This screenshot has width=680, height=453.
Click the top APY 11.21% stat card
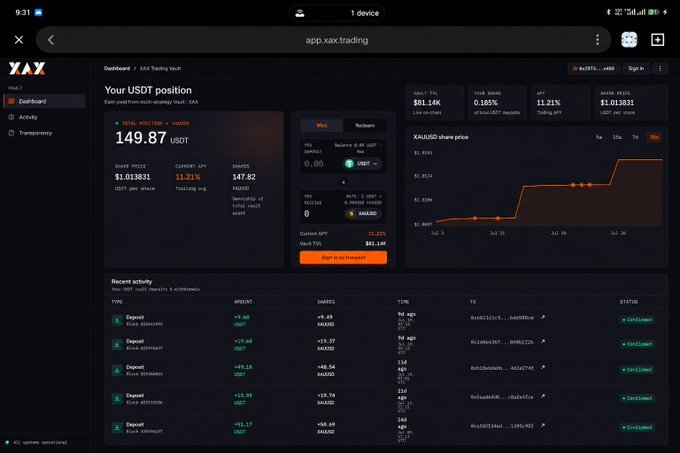(560, 103)
